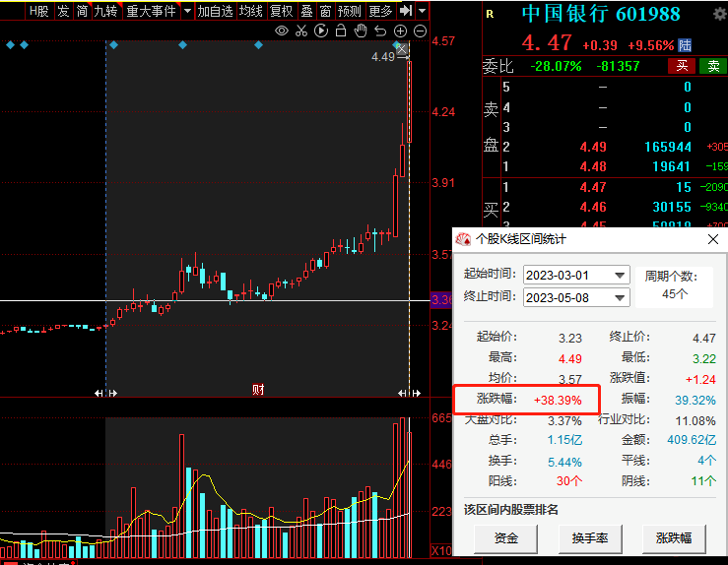This screenshot has height=565, width=728.
Task: Click the yellow R marker icon
Action: pos(490,14)
